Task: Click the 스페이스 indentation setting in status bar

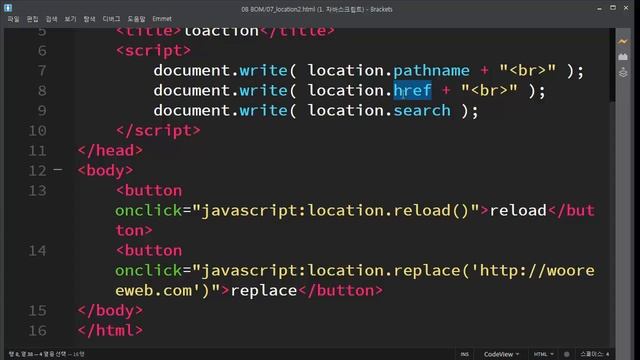Action: coord(595,354)
